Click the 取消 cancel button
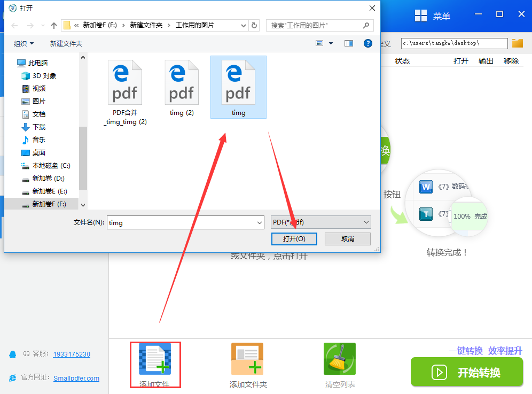The width and height of the screenshot is (532, 394). (347, 238)
